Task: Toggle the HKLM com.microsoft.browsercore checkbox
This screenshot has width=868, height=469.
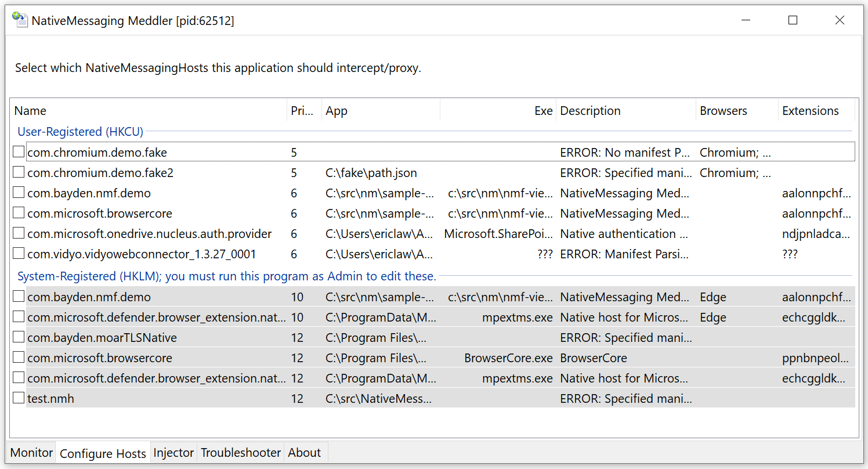Action: 19,358
